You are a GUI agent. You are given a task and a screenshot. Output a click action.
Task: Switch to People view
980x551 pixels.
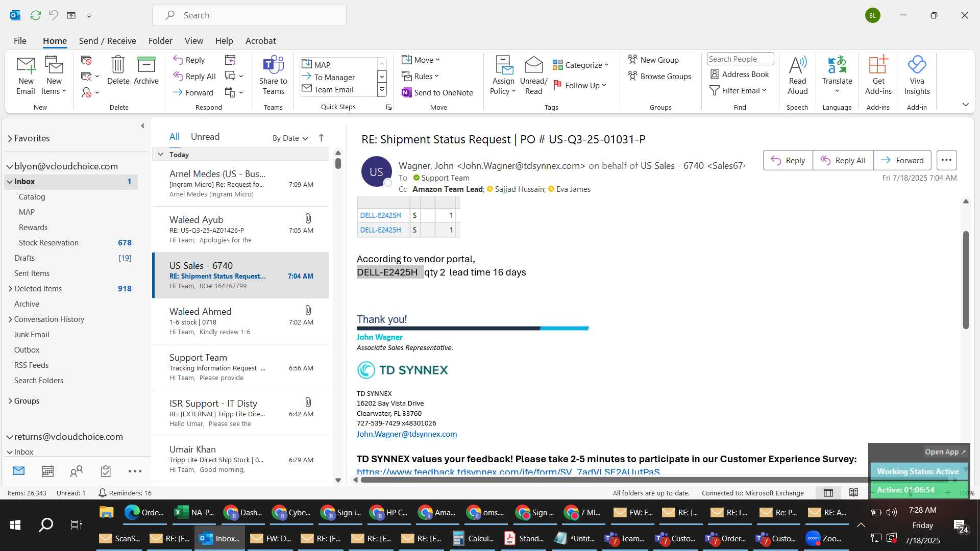coord(77,471)
